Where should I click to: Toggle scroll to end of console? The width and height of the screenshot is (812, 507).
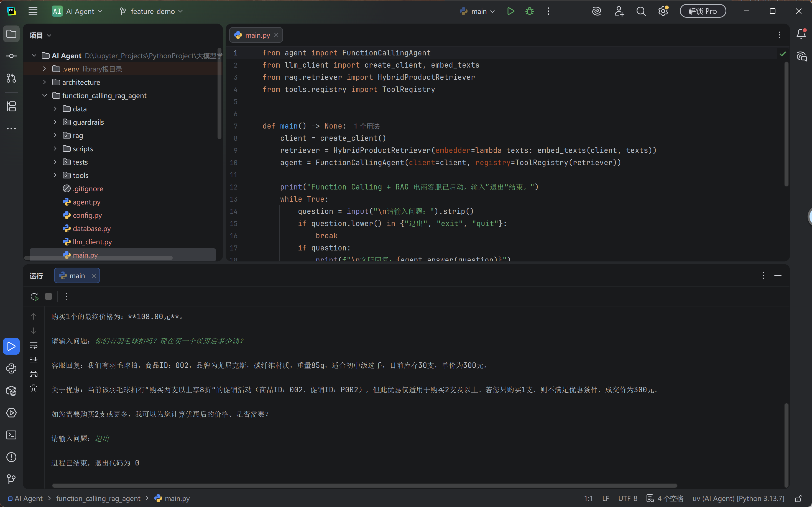[34, 360]
